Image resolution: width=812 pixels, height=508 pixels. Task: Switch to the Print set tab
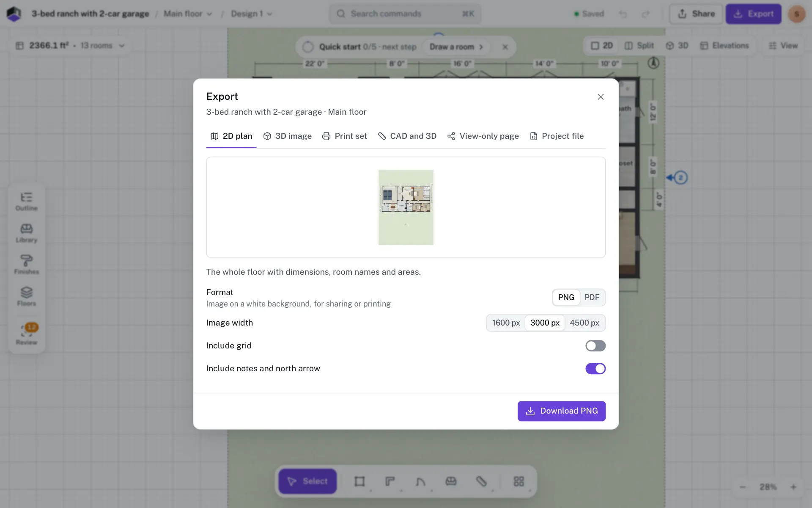[345, 136]
